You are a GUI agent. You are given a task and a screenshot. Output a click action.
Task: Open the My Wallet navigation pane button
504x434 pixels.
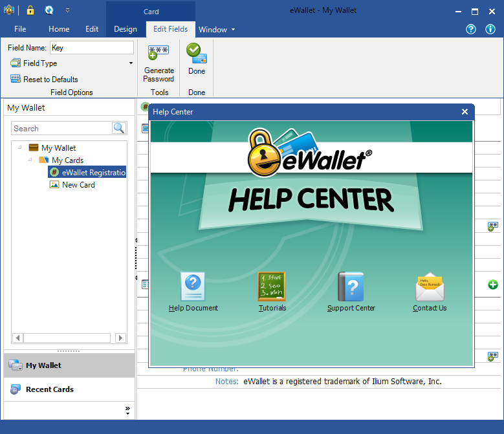point(69,365)
